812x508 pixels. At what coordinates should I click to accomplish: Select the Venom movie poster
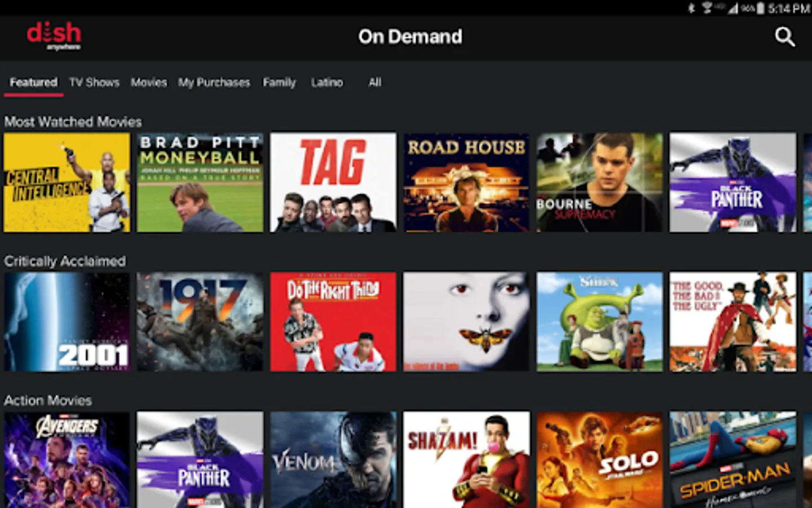[333, 459]
